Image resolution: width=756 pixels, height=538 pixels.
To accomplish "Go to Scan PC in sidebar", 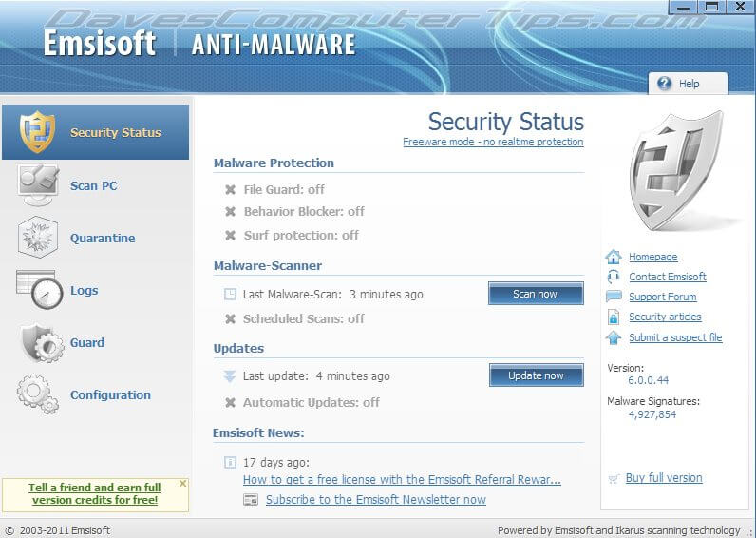I will click(94, 185).
